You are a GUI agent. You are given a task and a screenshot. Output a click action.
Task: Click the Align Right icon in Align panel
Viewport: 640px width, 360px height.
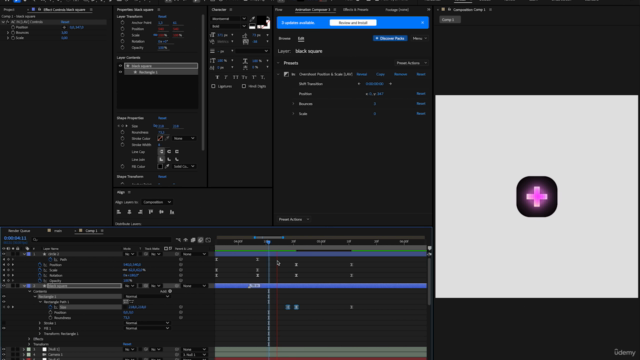click(x=140, y=212)
